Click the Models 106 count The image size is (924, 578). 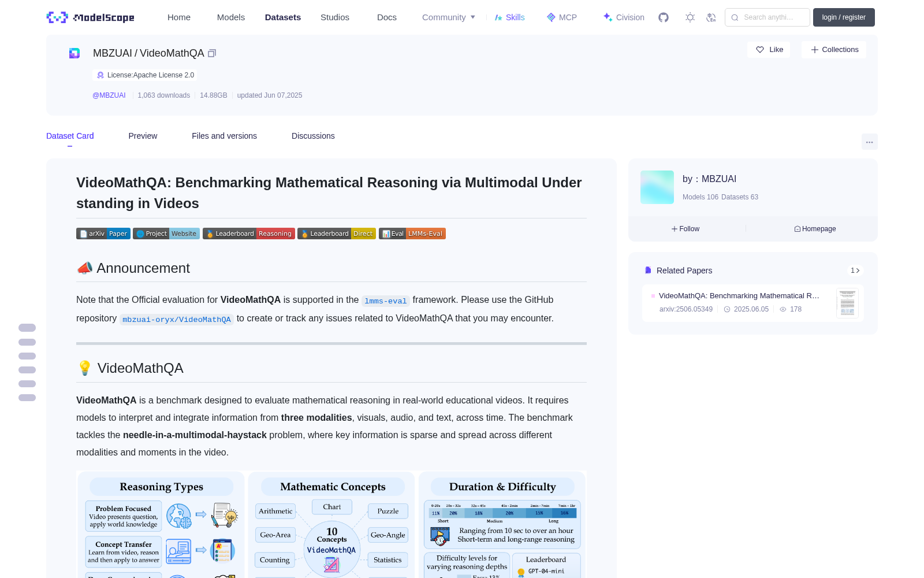click(701, 197)
